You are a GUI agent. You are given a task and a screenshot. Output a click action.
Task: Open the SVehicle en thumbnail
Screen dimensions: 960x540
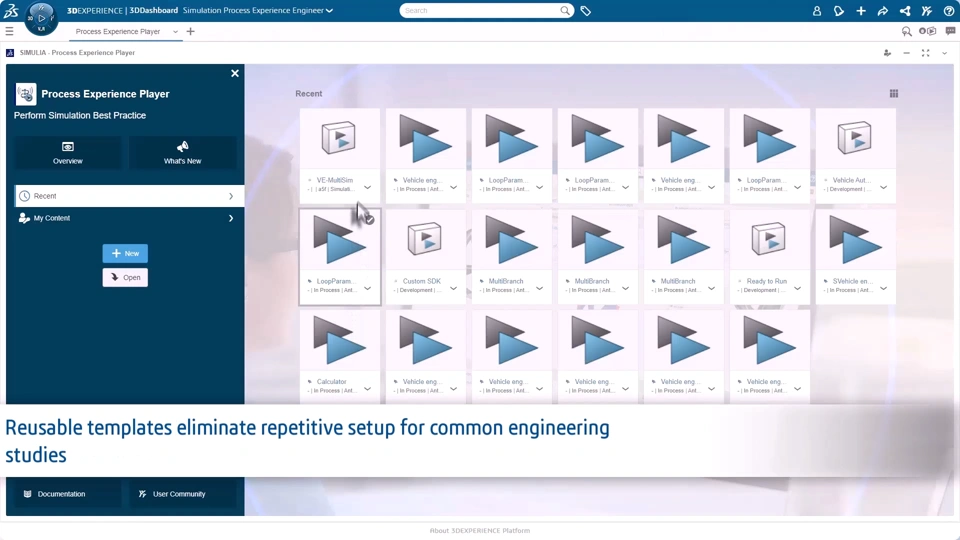[x=855, y=239]
